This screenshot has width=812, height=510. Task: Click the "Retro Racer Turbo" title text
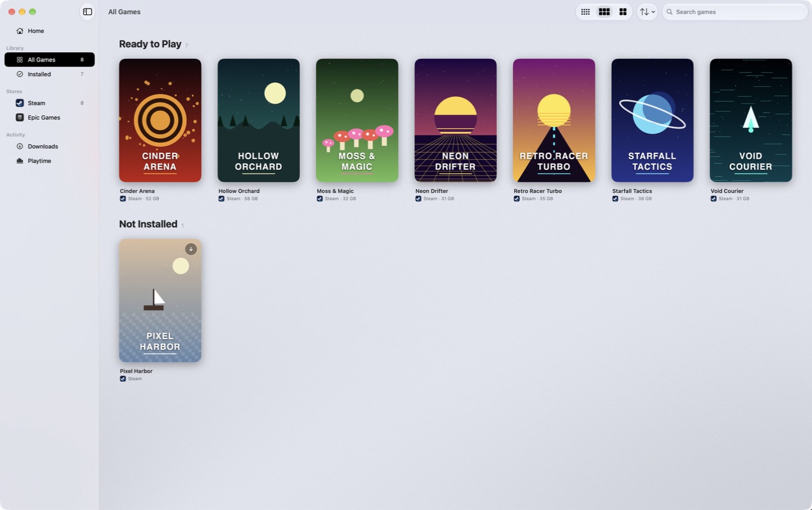click(538, 191)
